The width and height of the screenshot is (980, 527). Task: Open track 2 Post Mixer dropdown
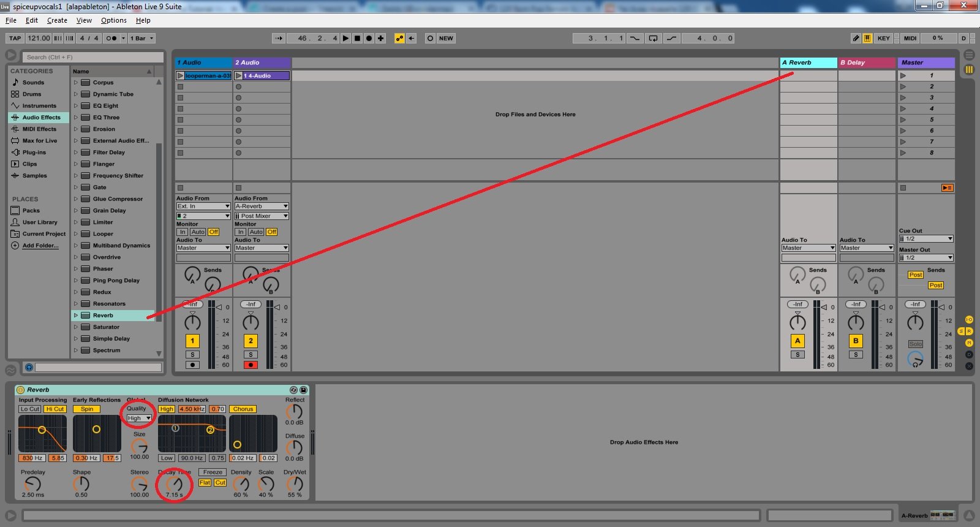coord(262,216)
